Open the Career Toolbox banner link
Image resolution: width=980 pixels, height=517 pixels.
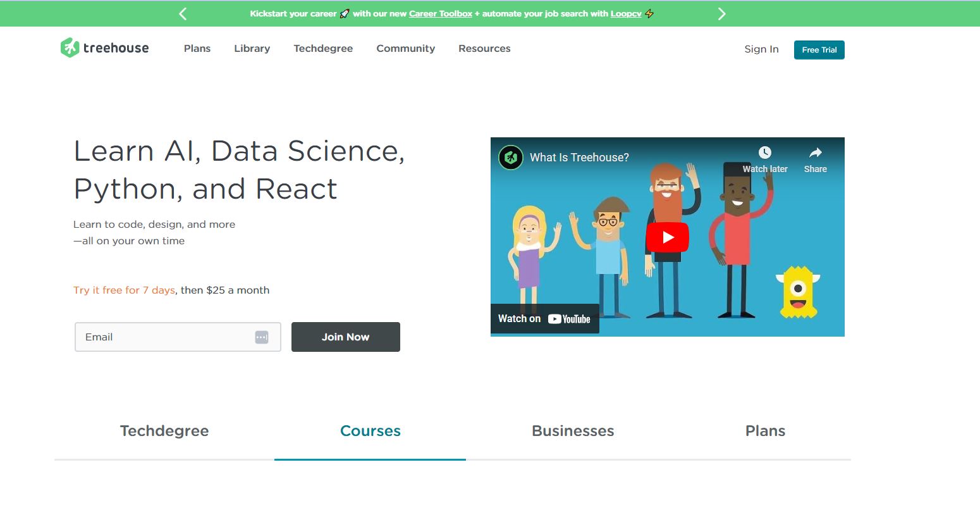coord(441,14)
